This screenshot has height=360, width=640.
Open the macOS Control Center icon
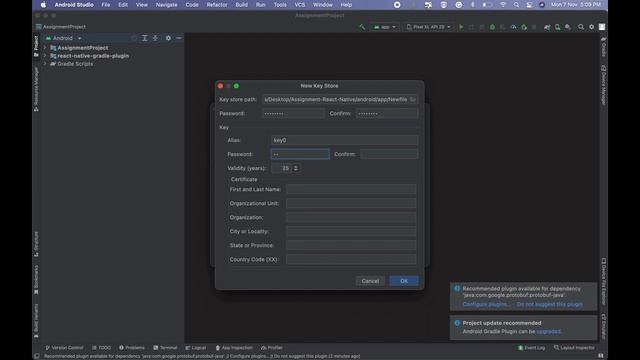529,5
